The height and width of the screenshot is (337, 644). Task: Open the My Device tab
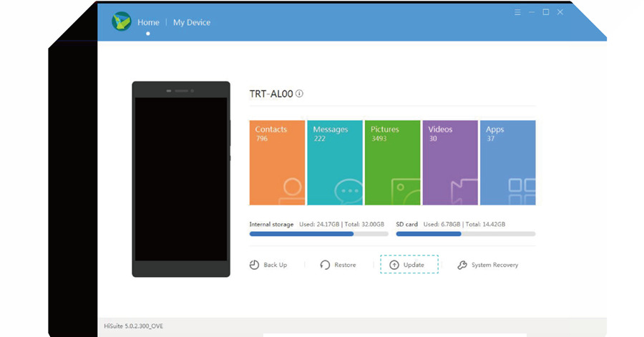[x=192, y=23]
